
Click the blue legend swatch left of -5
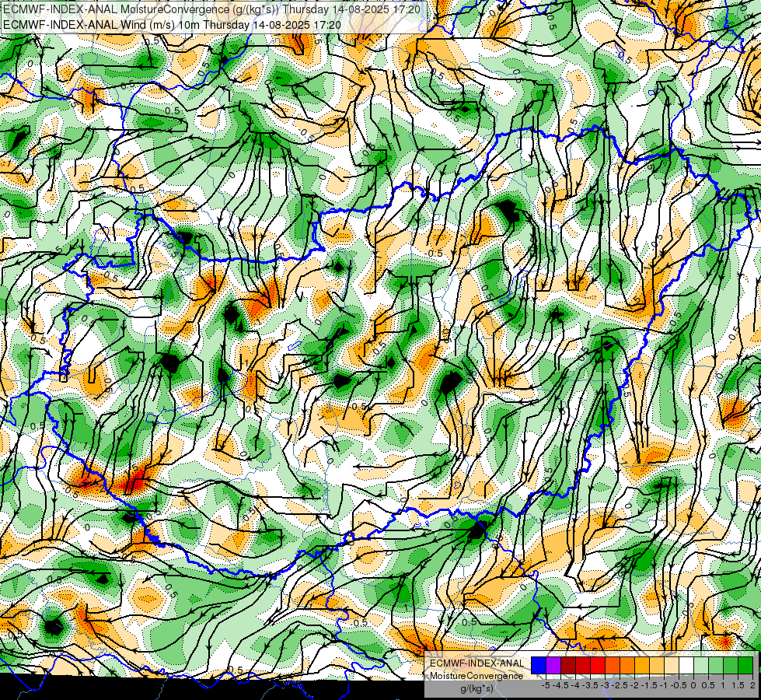click(539, 665)
